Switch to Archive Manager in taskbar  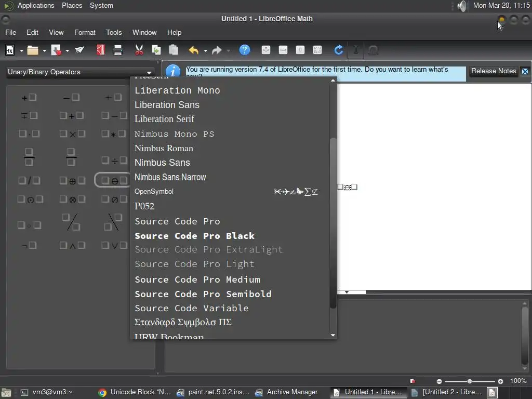[287, 392]
